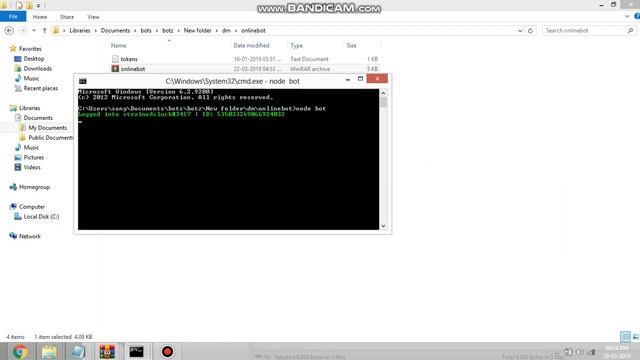
Task: Minimize the cmd.exe window
Action: (348, 79)
